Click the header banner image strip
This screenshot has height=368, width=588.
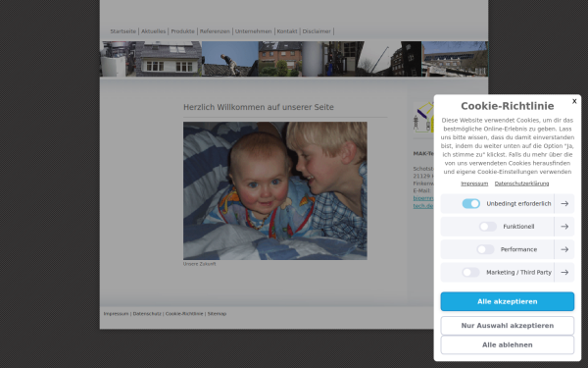(x=294, y=59)
